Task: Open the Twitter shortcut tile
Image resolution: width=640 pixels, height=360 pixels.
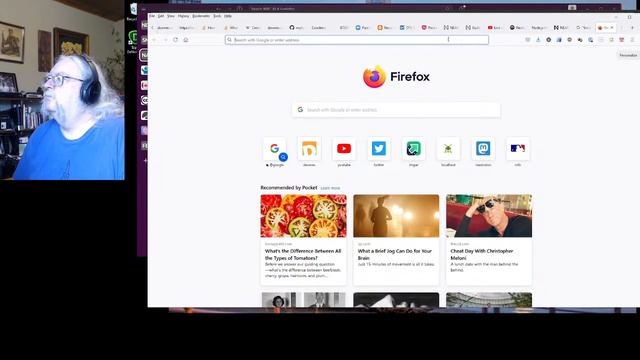Action: (x=379, y=149)
